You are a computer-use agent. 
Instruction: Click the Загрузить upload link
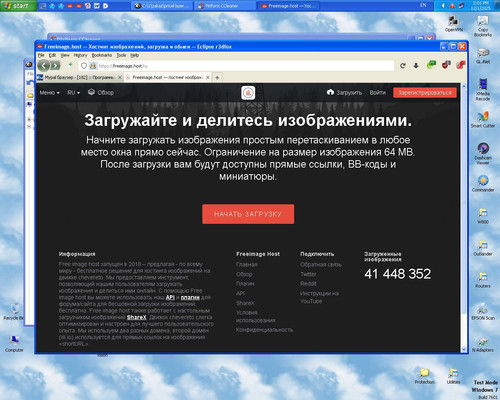(344, 93)
